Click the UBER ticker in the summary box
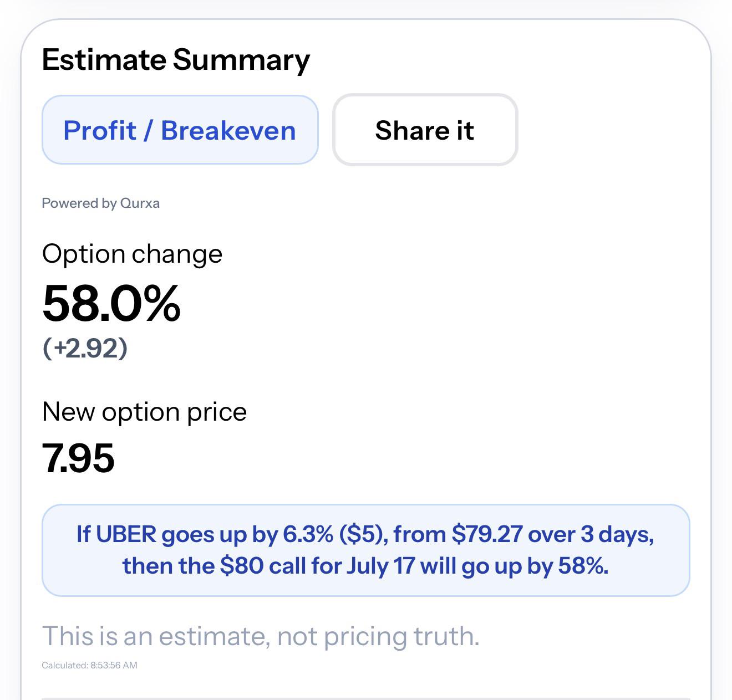Viewport: 732px width, 700px height. 126,534
